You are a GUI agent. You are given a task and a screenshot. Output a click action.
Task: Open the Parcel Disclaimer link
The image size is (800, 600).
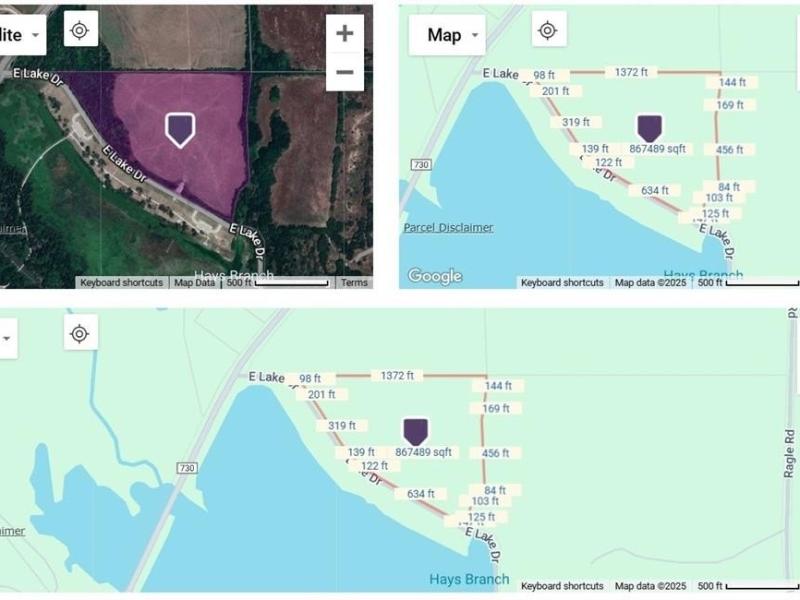click(448, 228)
